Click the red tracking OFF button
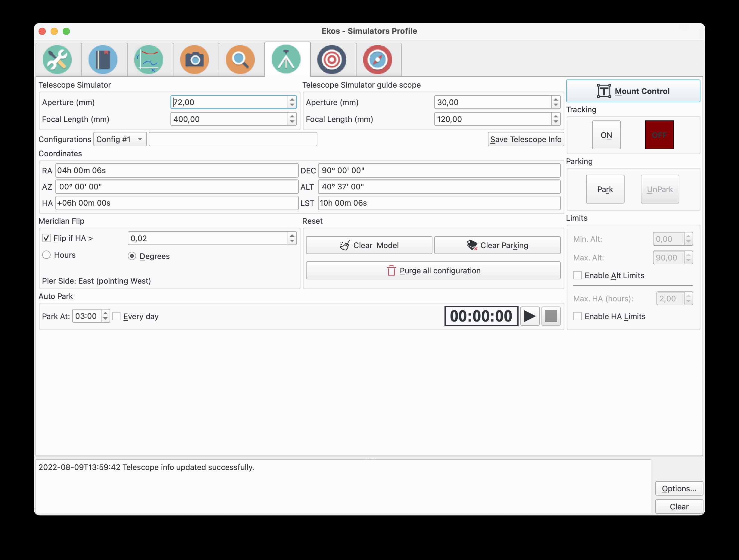 point(659,135)
